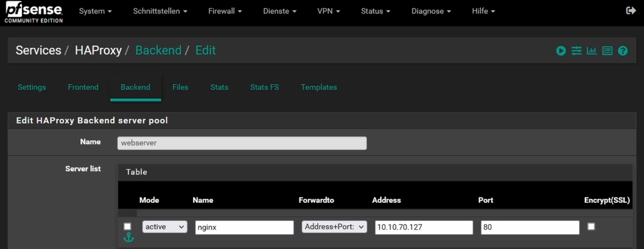The image size is (644, 249).
Task: Open the Templates tab
Action: [318, 87]
